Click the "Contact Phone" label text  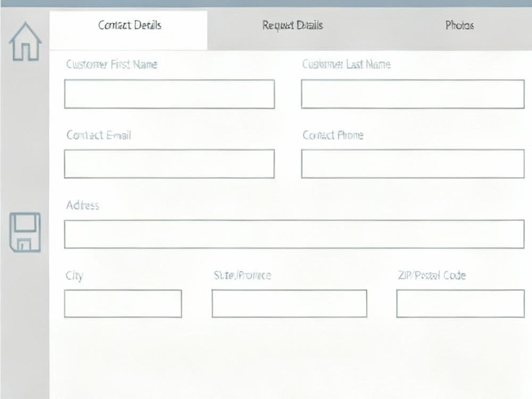(x=333, y=135)
